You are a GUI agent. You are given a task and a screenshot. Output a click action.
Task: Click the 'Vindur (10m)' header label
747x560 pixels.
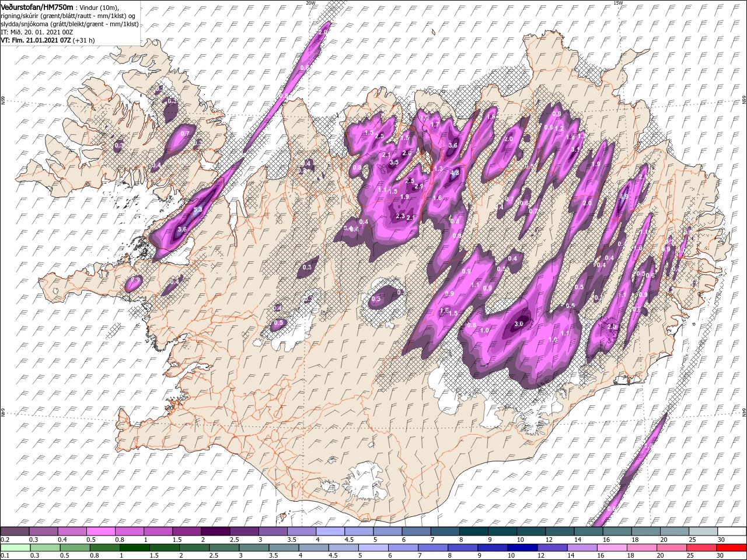coord(98,8)
